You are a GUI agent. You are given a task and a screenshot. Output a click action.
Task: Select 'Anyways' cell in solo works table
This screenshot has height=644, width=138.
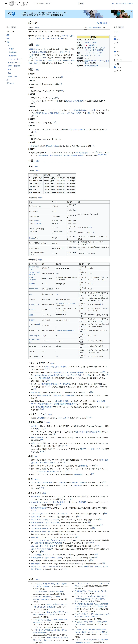click(38, 192)
